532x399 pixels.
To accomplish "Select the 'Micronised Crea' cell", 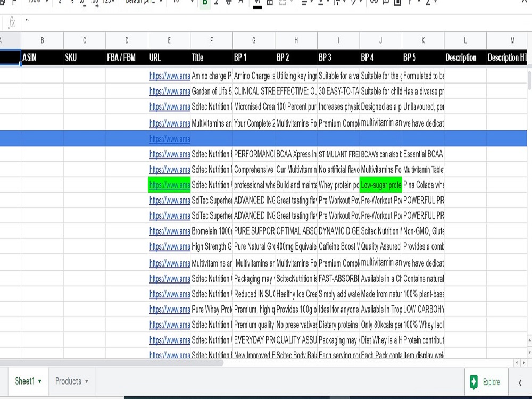I will coord(253,106).
